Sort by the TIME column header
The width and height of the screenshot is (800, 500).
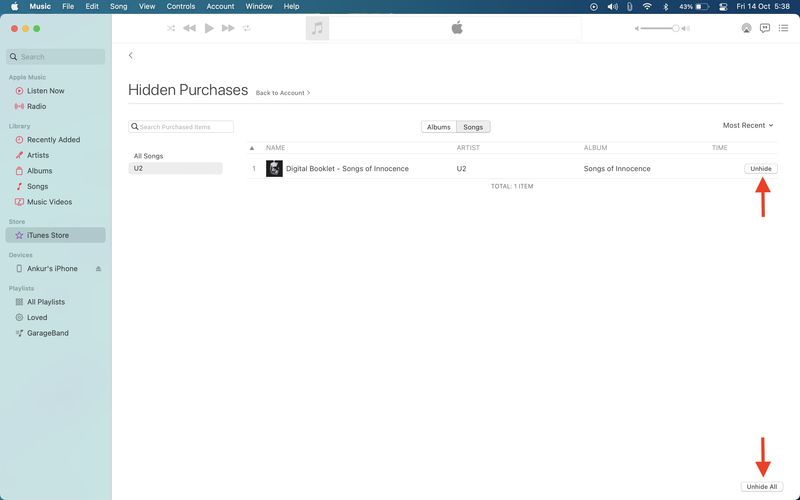point(719,147)
